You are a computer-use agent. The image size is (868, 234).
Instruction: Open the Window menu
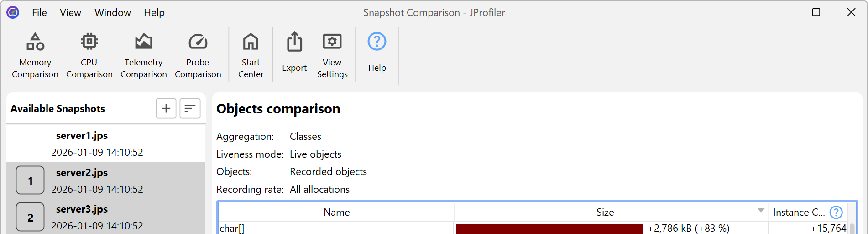coord(113,13)
